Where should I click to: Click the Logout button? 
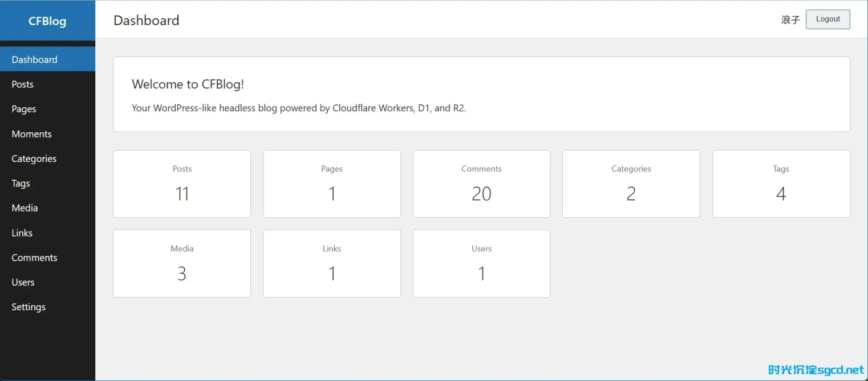pos(828,19)
